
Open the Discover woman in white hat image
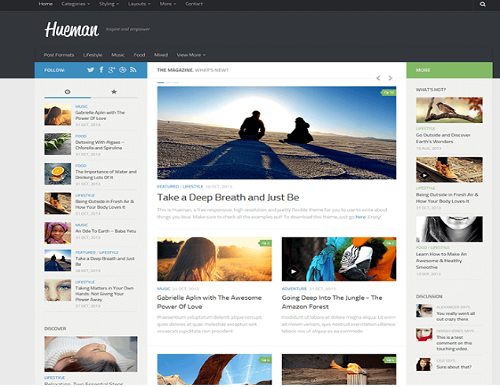91,354
